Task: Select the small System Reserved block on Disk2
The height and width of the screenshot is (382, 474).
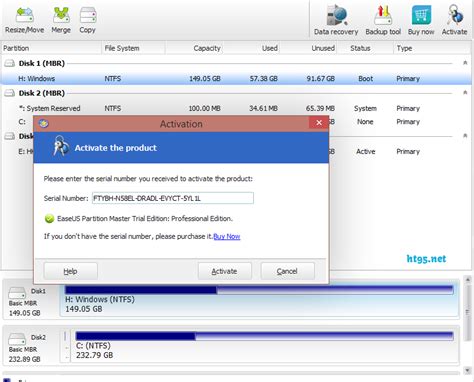Action: (x=65, y=346)
